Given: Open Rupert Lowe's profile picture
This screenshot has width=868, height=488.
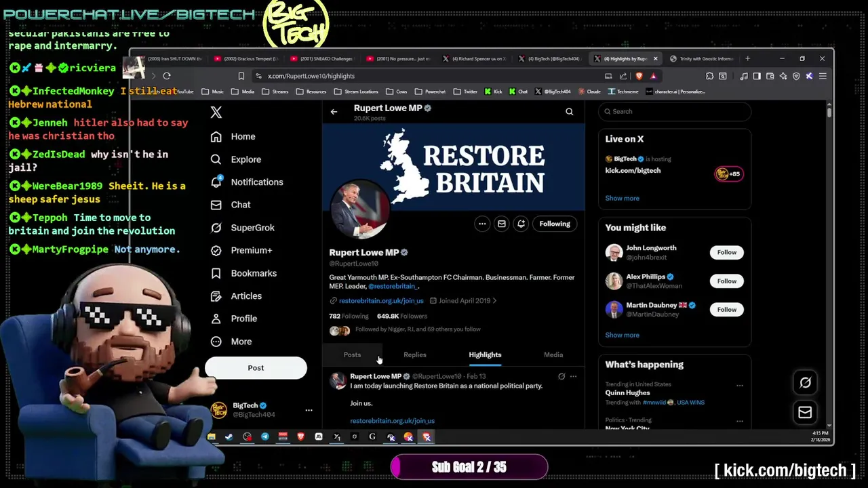Looking at the screenshot, I should click(359, 210).
